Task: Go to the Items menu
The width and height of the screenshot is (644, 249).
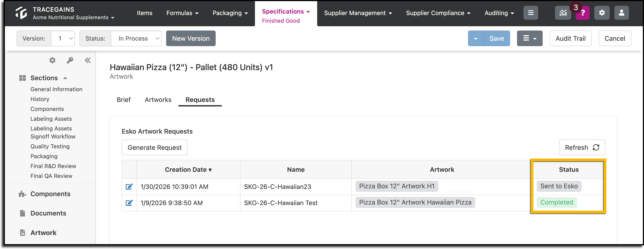Action: pyautogui.click(x=145, y=13)
